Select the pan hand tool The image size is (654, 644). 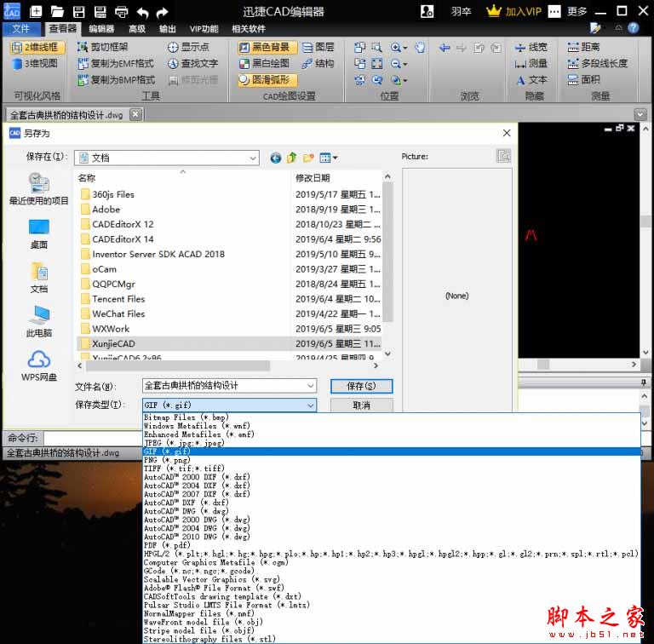click(420, 47)
